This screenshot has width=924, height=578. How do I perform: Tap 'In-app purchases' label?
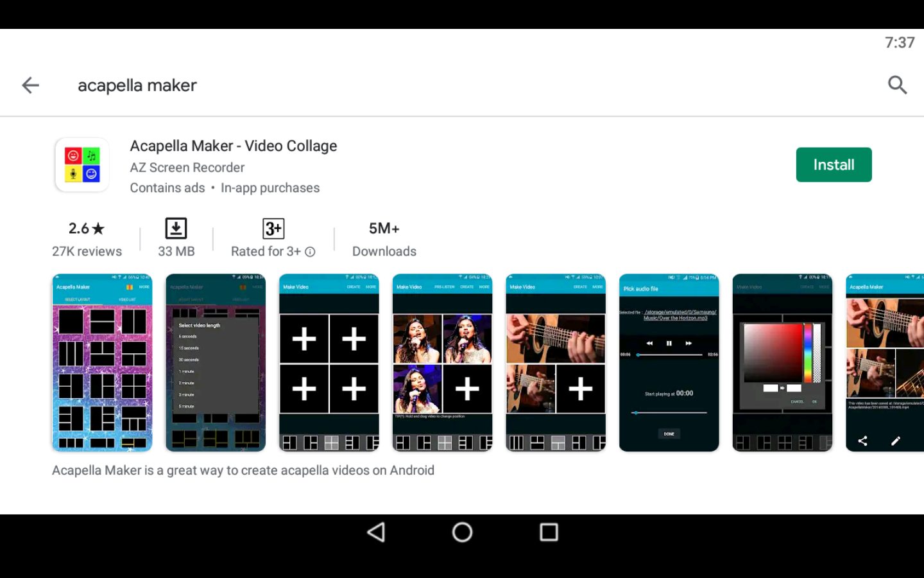tap(270, 188)
